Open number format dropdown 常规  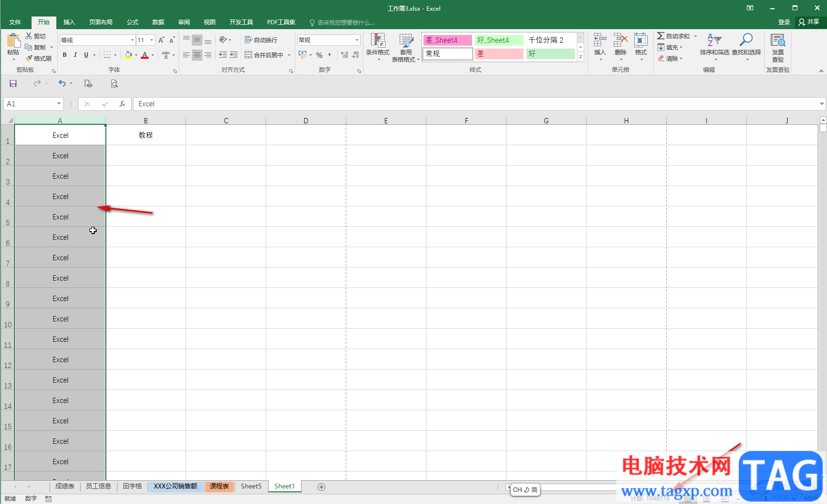point(357,40)
